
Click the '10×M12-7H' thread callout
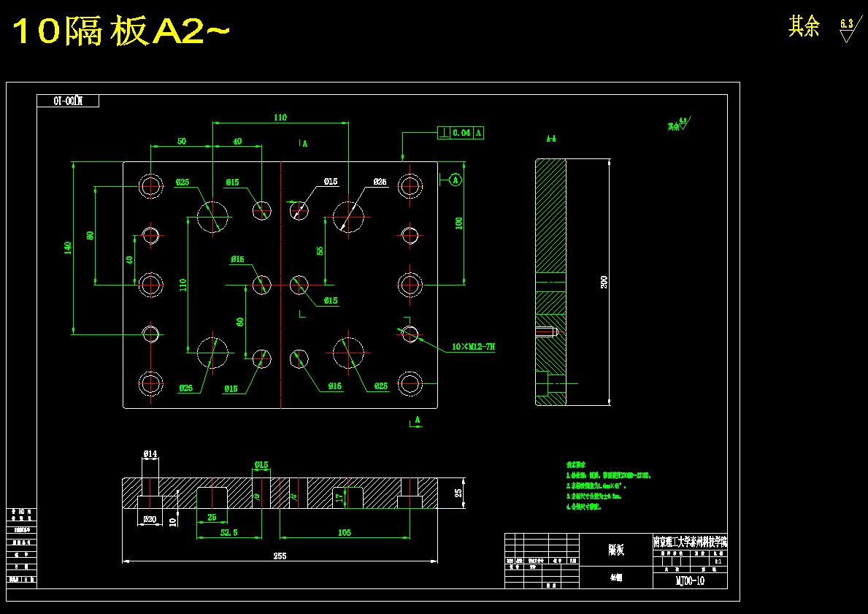(473, 347)
